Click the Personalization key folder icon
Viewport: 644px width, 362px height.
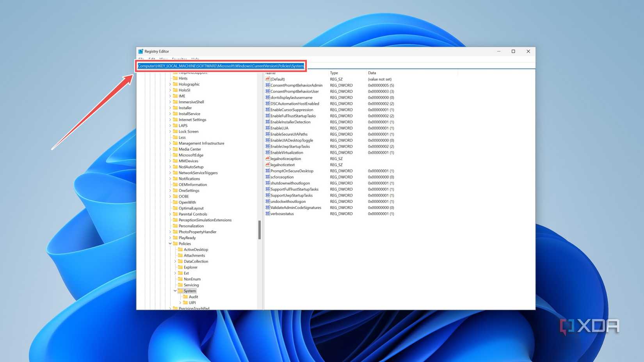coord(175,226)
